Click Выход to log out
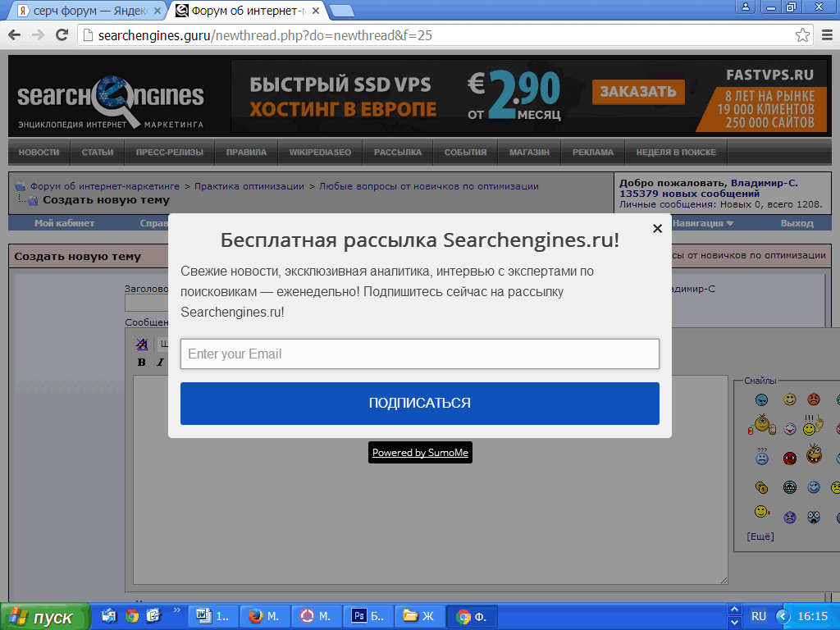 (797, 223)
